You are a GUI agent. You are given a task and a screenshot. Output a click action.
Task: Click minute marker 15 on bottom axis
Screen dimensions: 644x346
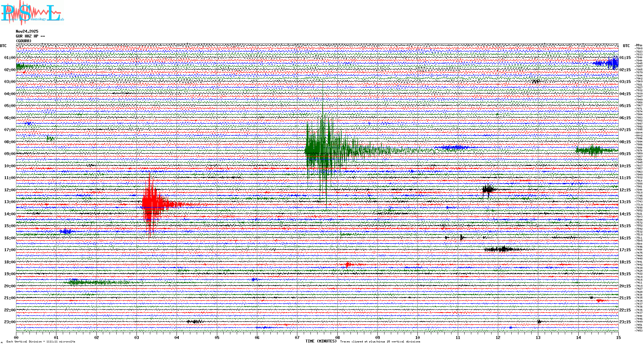[618, 337]
